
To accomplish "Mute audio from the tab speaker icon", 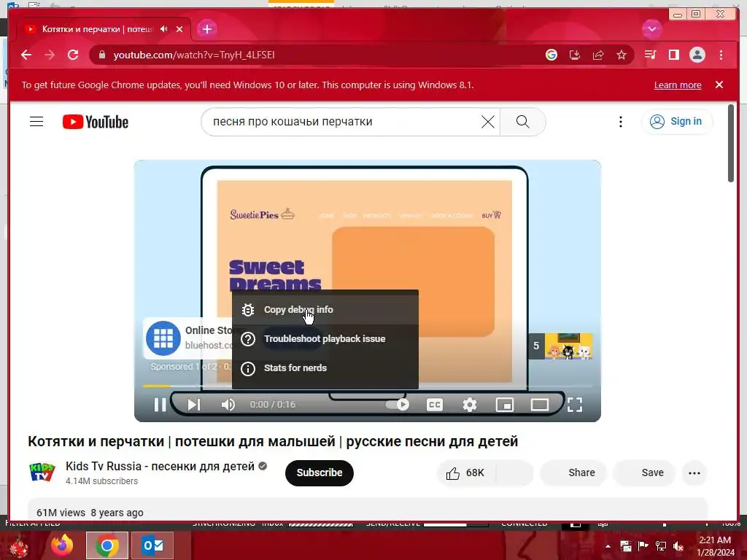I will pyautogui.click(x=164, y=29).
